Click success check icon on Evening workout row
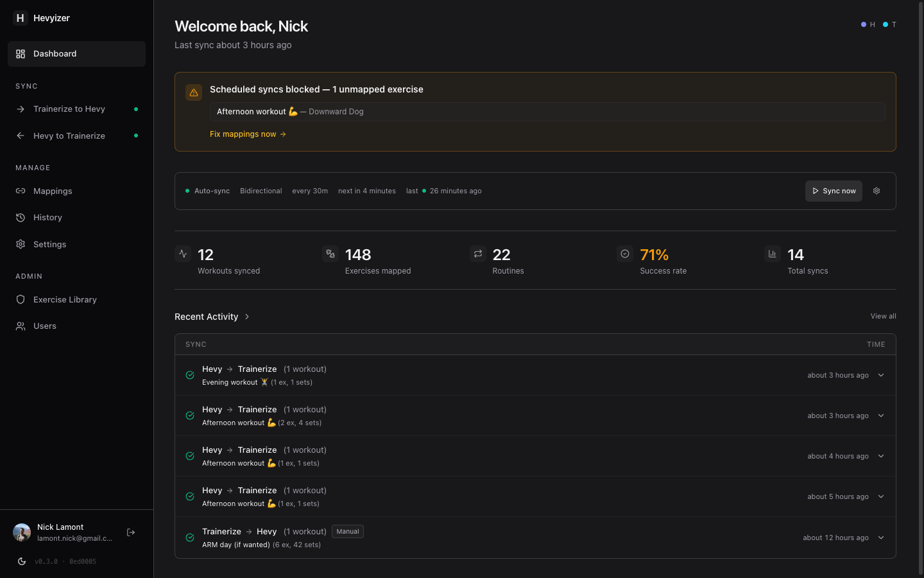 pos(190,375)
